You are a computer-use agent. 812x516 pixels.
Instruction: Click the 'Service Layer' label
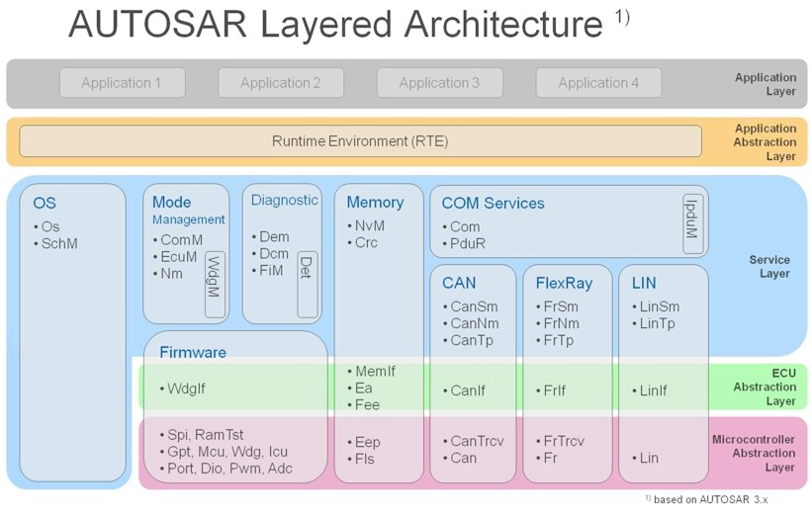(770, 267)
